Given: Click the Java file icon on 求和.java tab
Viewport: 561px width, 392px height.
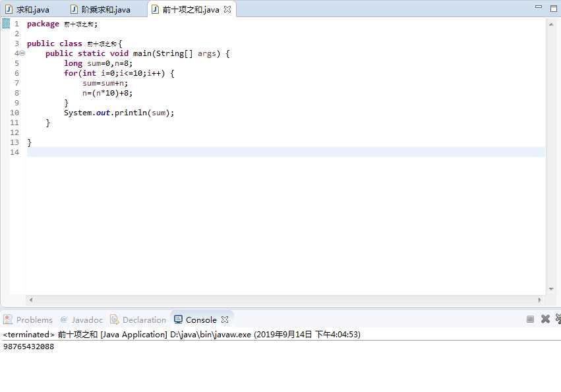Looking at the screenshot, I should click(9, 9).
